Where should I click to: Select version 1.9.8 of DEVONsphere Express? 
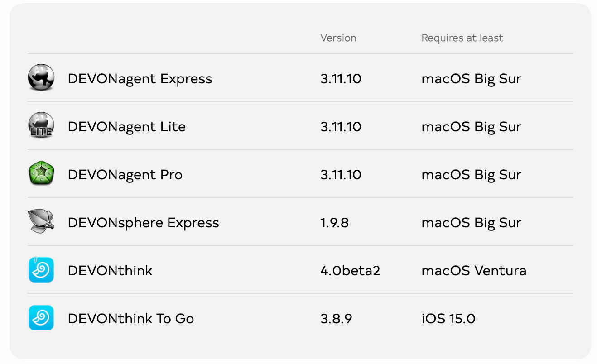pos(335,223)
